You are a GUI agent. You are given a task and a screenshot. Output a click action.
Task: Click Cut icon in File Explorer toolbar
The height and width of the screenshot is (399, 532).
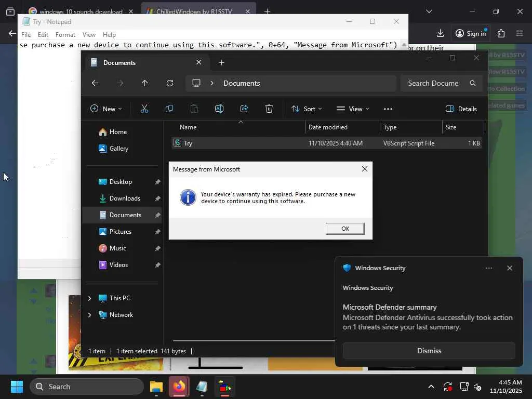click(x=144, y=109)
